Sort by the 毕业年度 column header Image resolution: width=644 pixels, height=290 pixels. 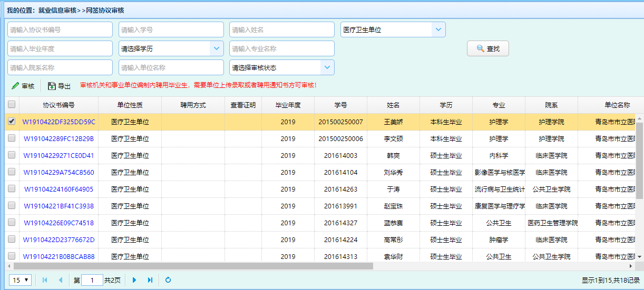point(288,105)
